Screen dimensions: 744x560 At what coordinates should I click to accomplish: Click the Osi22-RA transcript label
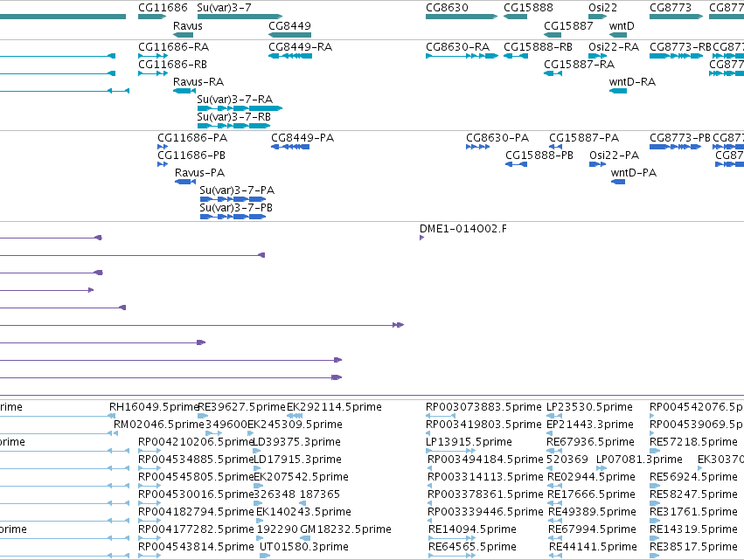(x=614, y=47)
